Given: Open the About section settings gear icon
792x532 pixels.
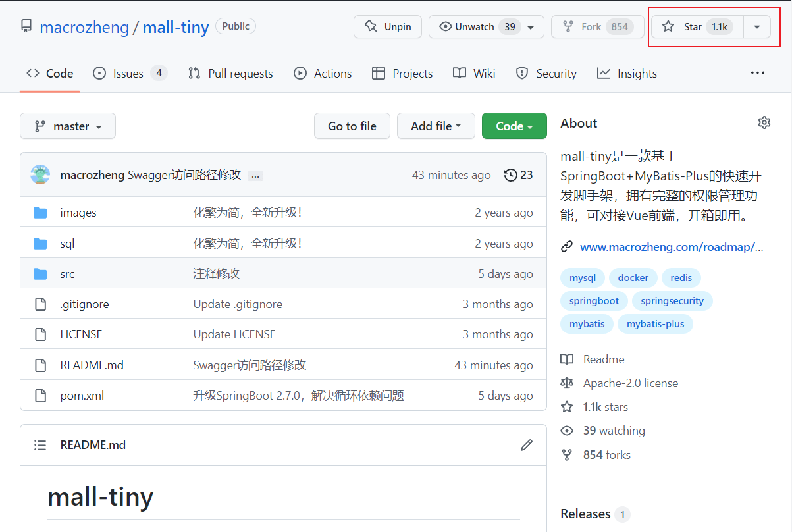Looking at the screenshot, I should [764, 122].
